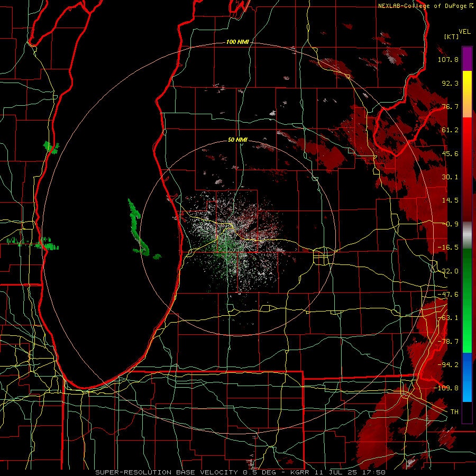Screen dimensions: 476x476
Task: Pick the blue segment of color bar
Action: (x=467, y=377)
